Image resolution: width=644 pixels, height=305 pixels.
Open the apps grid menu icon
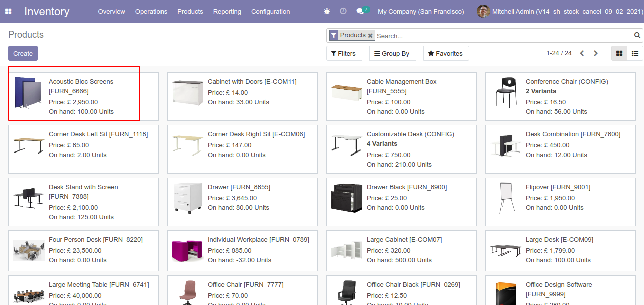point(8,11)
